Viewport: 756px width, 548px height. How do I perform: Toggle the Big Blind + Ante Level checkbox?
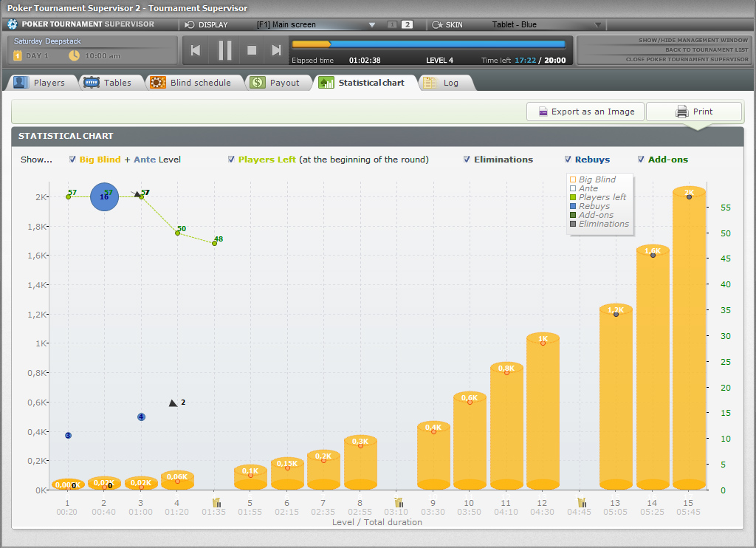pos(72,160)
